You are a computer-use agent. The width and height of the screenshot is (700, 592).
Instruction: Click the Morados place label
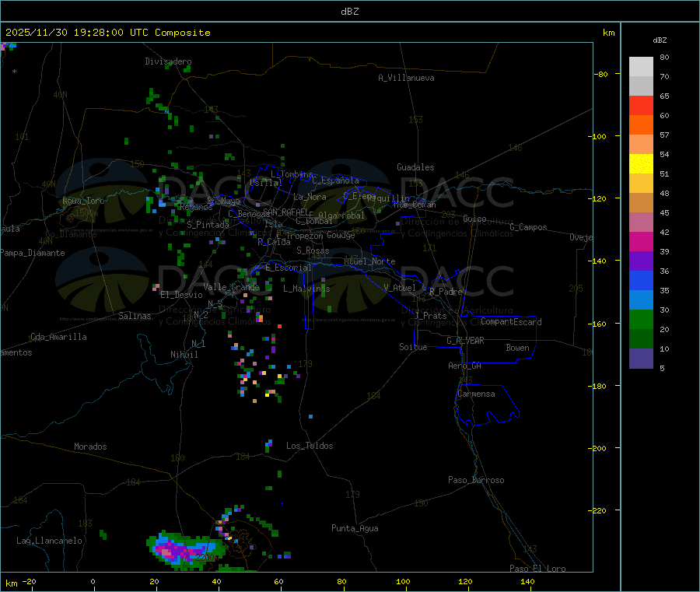[x=91, y=447]
